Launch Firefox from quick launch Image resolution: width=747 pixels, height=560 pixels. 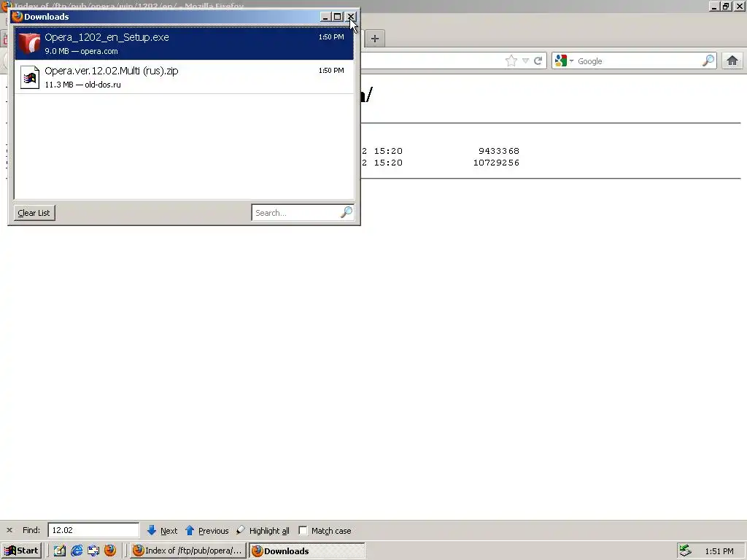pyautogui.click(x=110, y=551)
